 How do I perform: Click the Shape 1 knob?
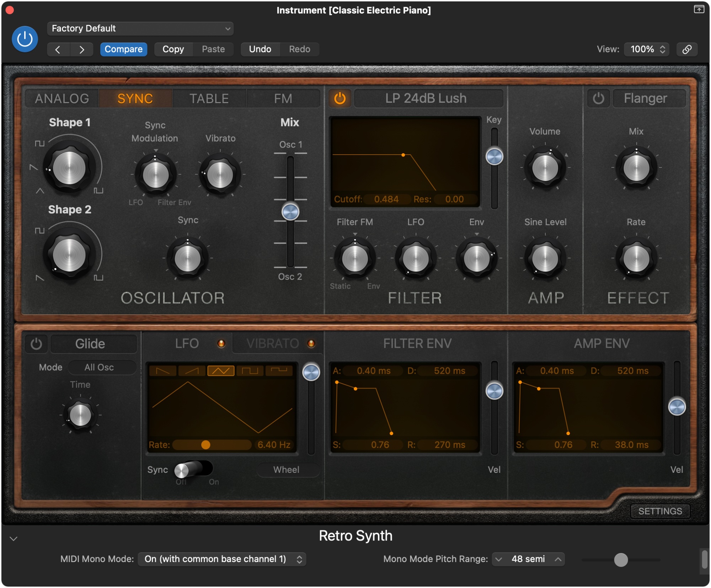click(69, 168)
